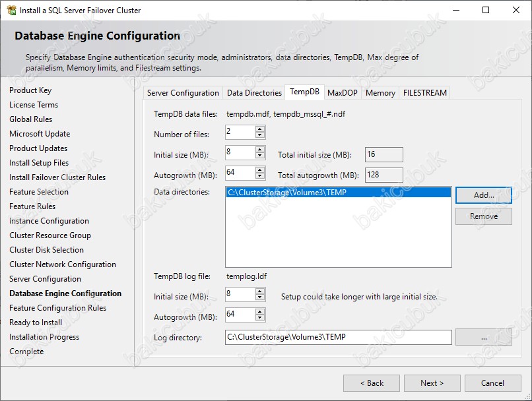
Task: Edit the data file Autogrowth field
Action: coord(240,173)
